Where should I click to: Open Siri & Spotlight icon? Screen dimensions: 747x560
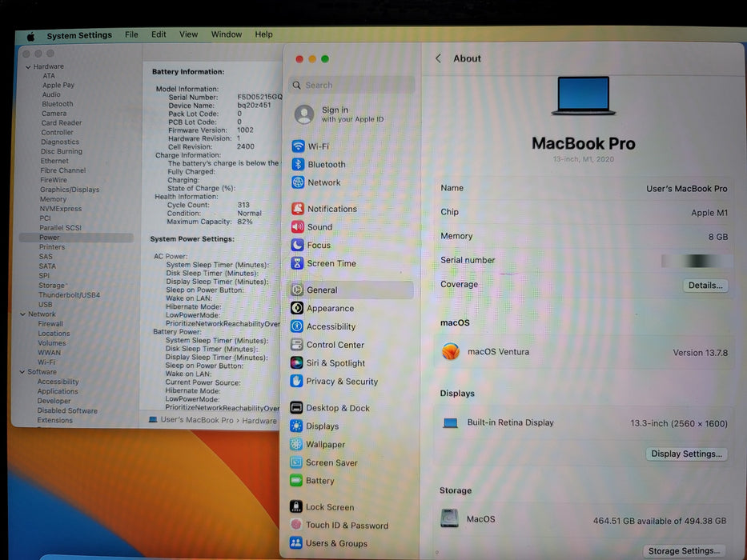tap(296, 363)
